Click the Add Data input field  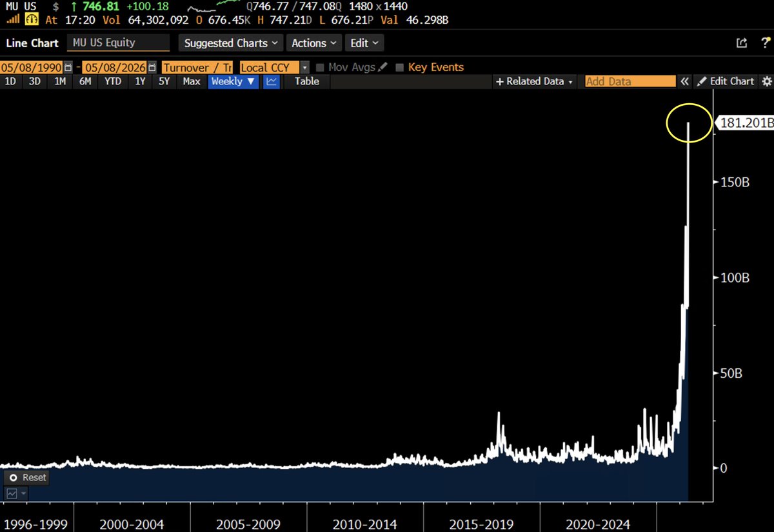[x=630, y=81]
